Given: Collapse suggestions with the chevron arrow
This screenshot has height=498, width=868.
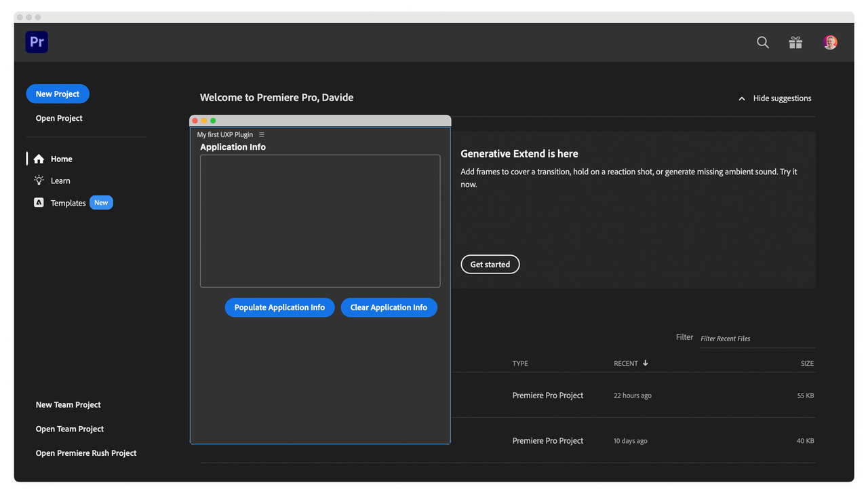Looking at the screenshot, I should (741, 98).
